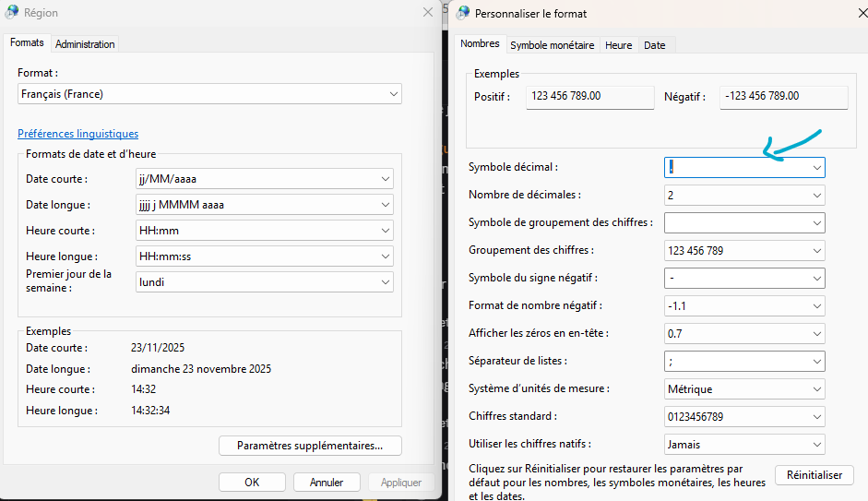Screen dimensions: 868x501
Task: Open Symbole du signe négatif dropdown
Action: [x=744, y=279]
